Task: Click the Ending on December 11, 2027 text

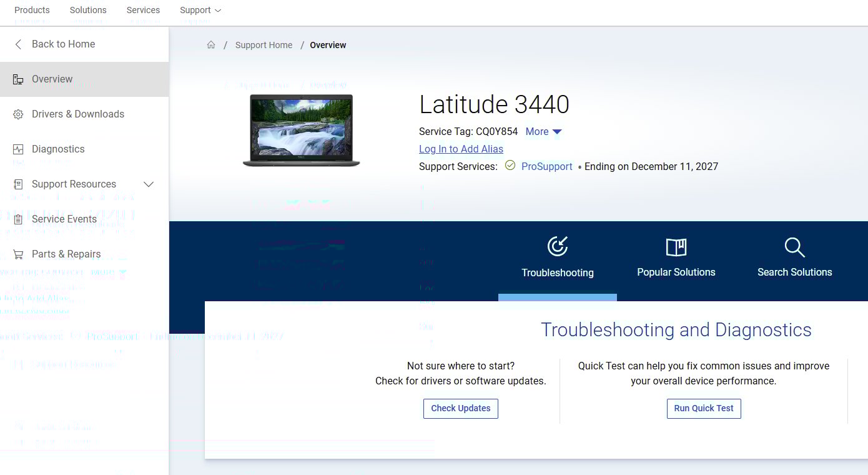Action: pyautogui.click(x=651, y=166)
